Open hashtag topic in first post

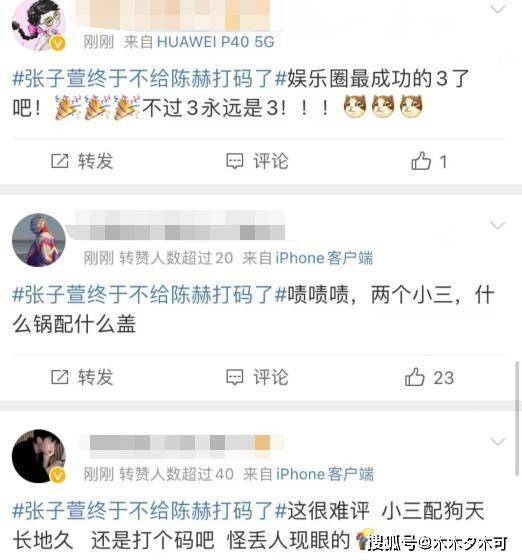point(149,79)
